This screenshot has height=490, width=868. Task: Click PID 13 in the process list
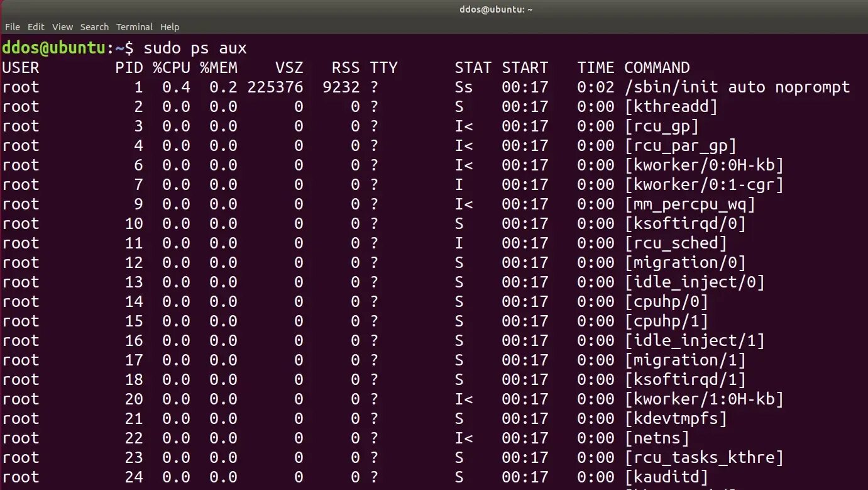coord(134,282)
